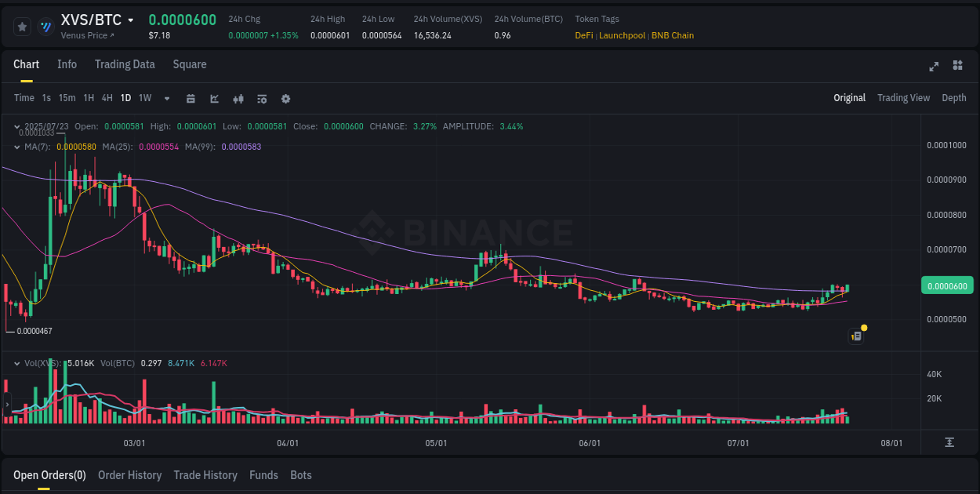Open the order display settings icon
The image size is (980, 494).
tap(261, 98)
